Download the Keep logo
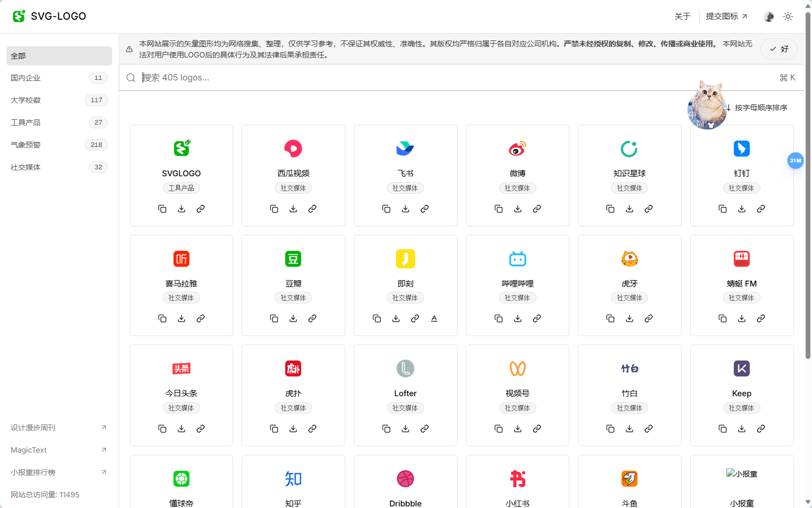This screenshot has width=812, height=508. tap(742, 429)
